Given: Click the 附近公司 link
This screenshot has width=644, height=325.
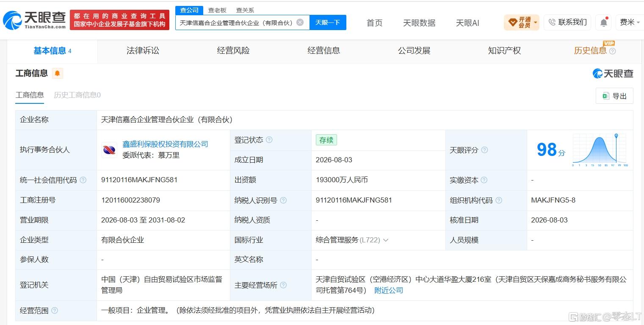Looking at the screenshot, I should pos(389,291).
